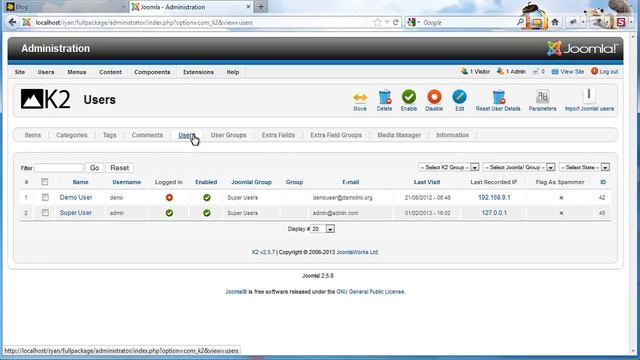Screen dimensions: 640x360
Task: Open search engine selector dropdown
Action: point(413,22)
